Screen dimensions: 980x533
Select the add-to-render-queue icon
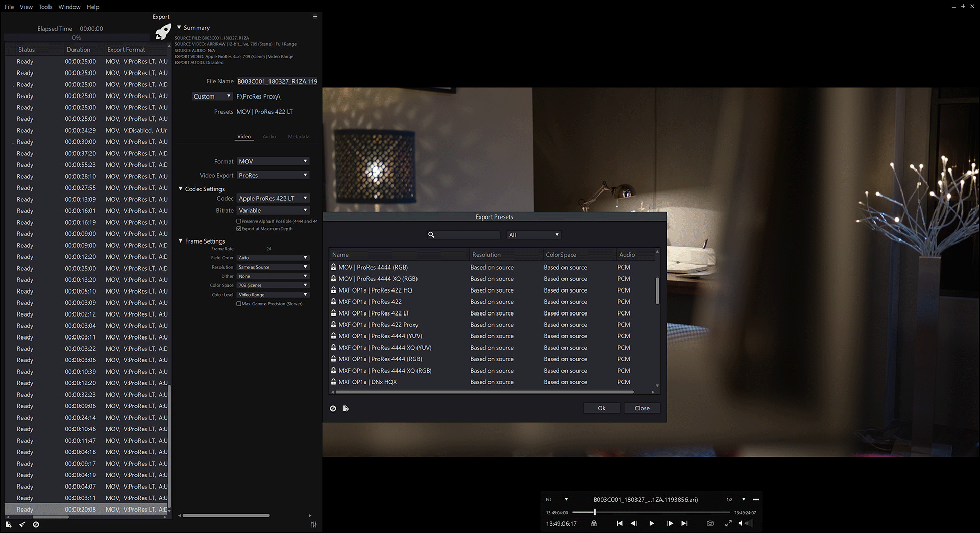coord(8,524)
